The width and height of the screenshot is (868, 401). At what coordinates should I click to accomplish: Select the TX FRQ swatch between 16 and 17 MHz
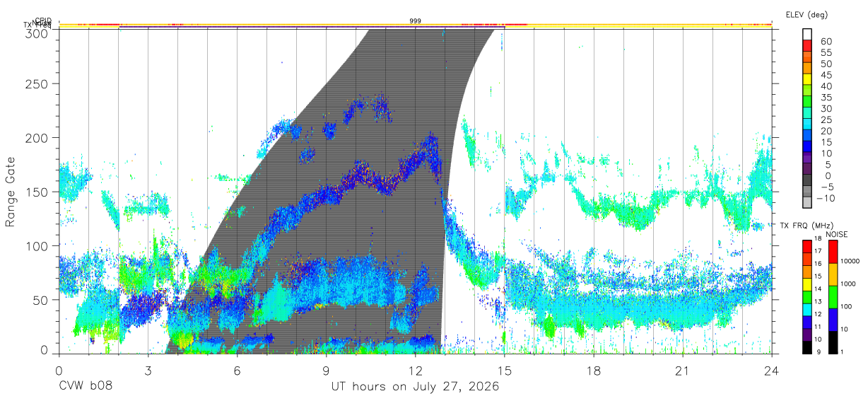pyautogui.click(x=807, y=259)
